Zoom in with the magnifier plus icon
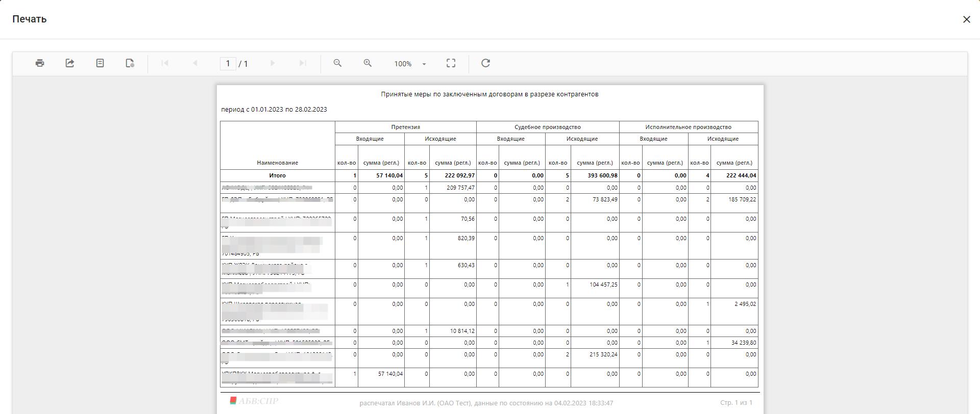Screen dimensions: 980x414 (367, 63)
